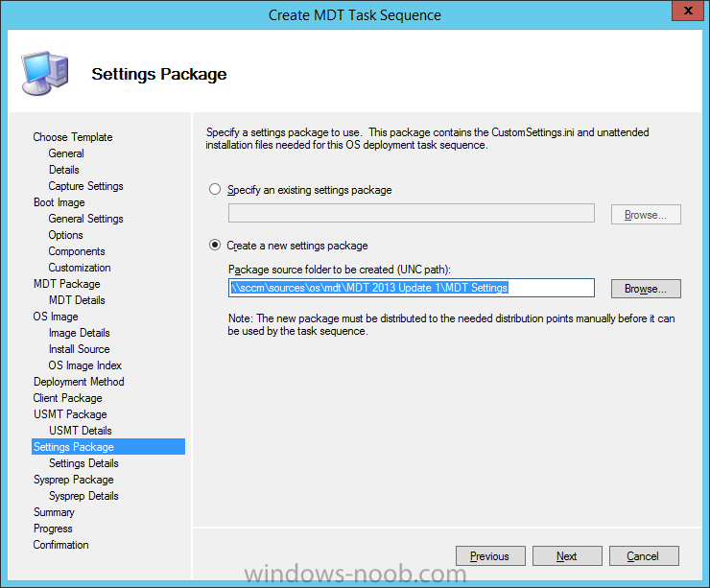Open the USMT Details step
The width and height of the screenshot is (710, 588).
pos(81,431)
